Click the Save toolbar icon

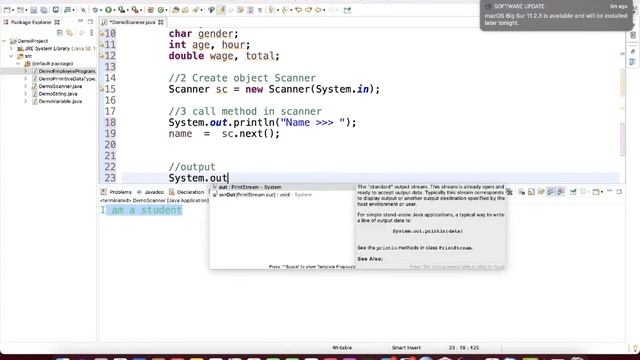point(34,10)
